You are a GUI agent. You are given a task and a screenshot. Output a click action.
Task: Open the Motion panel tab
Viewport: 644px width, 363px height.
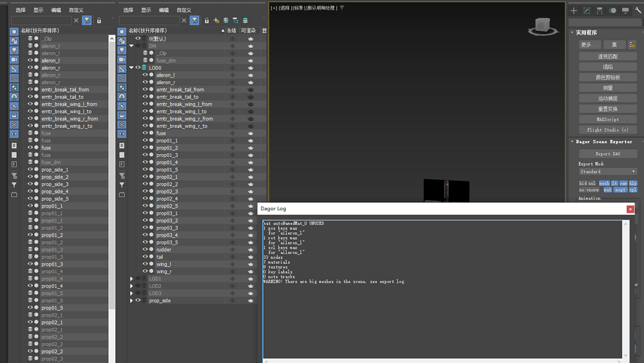click(612, 10)
